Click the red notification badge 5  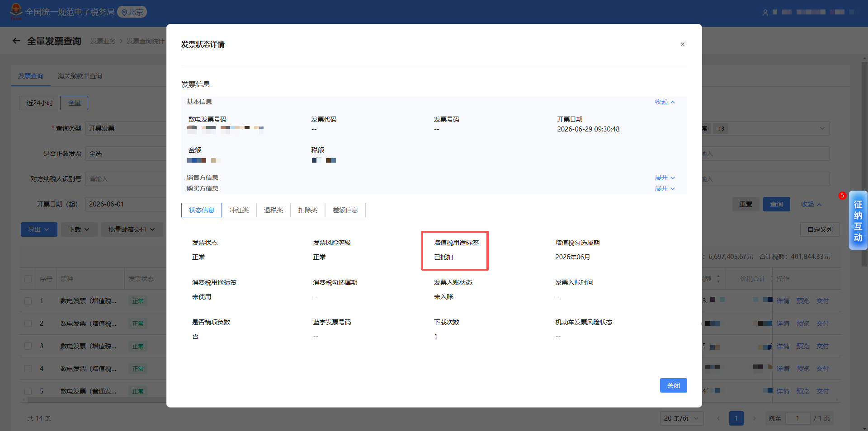(x=842, y=196)
